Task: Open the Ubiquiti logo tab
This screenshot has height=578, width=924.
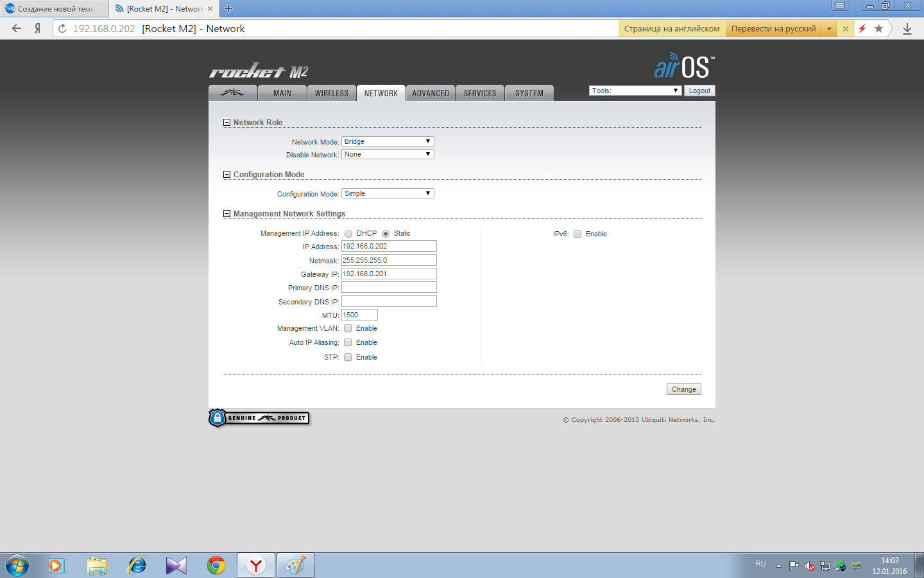Action: [x=233, y=93]
